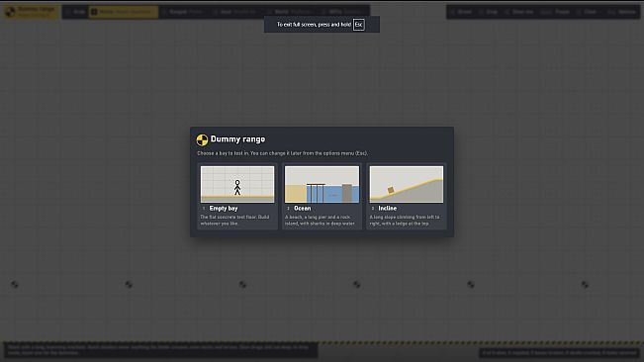Click the 'Empty bay' title label
644x362 pixels.
224,208
